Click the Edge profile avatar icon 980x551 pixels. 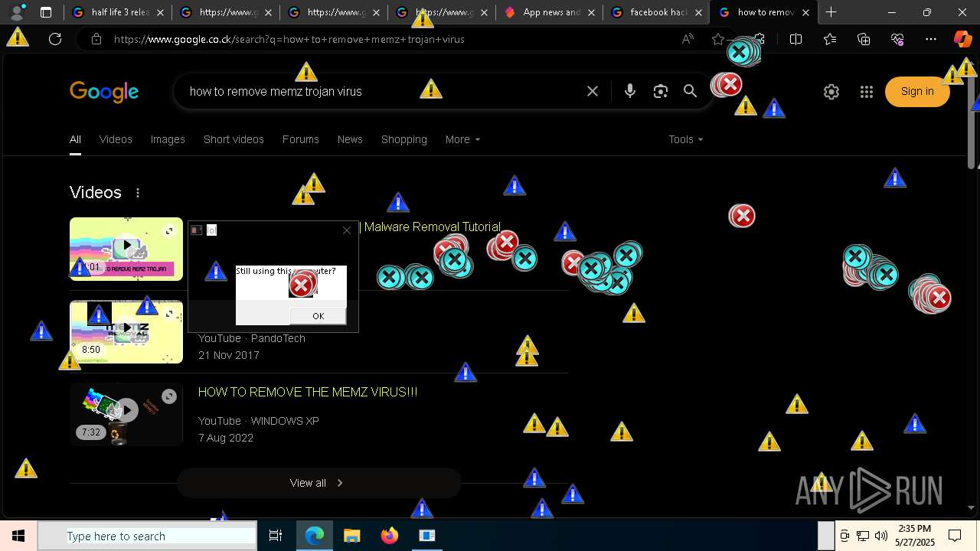pyautogui.click(x=17, y=12)
